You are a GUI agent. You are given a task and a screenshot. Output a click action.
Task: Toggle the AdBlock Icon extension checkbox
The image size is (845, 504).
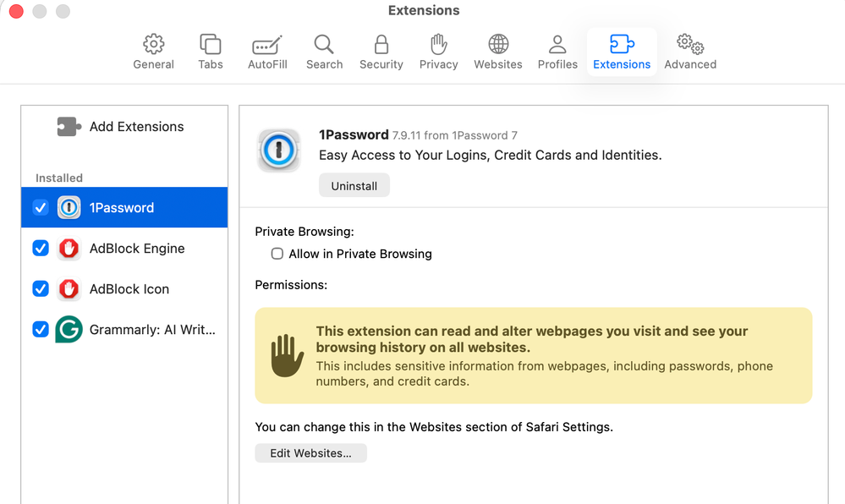tap(41, 289)
